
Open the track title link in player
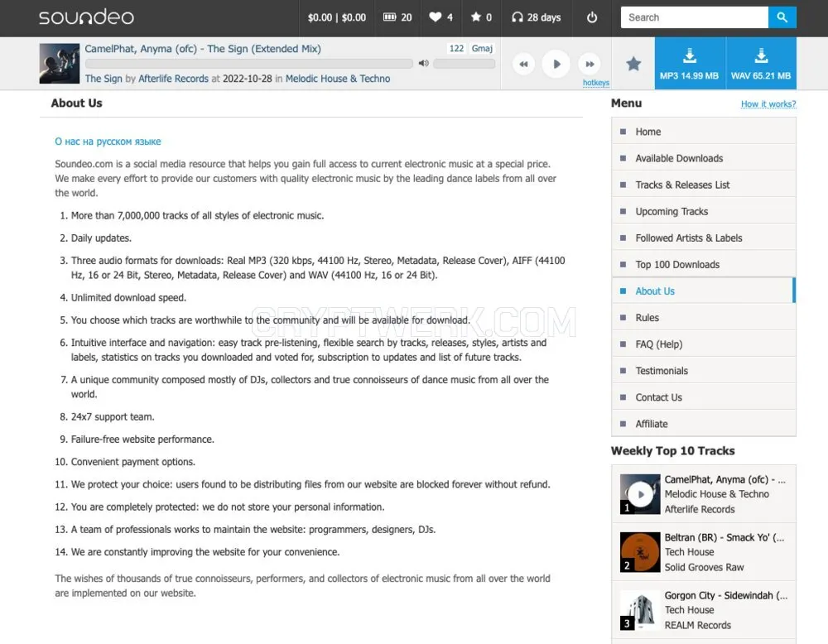tap(203, 49)
